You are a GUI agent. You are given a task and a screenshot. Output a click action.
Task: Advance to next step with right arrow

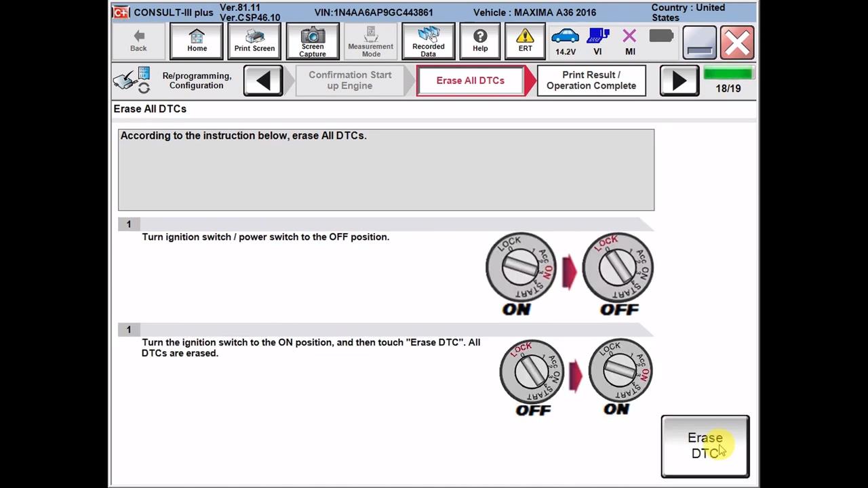(x=679, y=81)
